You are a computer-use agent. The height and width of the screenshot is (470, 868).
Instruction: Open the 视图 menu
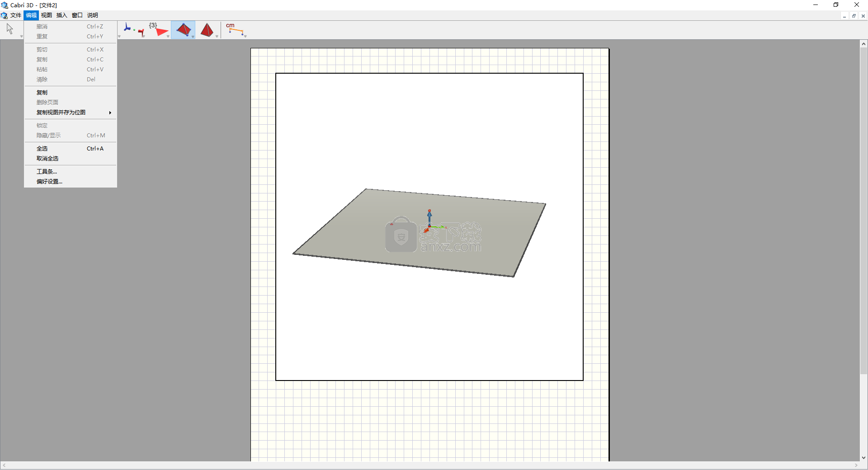(x=47, y=15)
